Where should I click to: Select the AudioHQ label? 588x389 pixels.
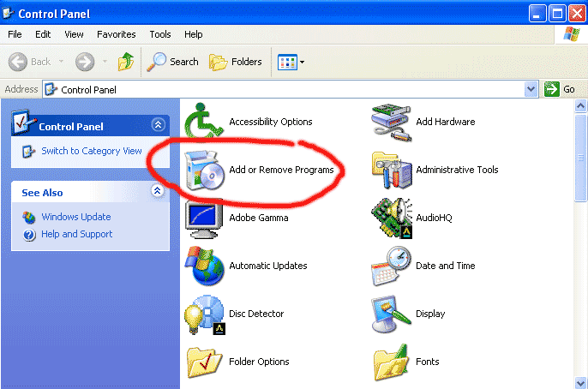434,218
